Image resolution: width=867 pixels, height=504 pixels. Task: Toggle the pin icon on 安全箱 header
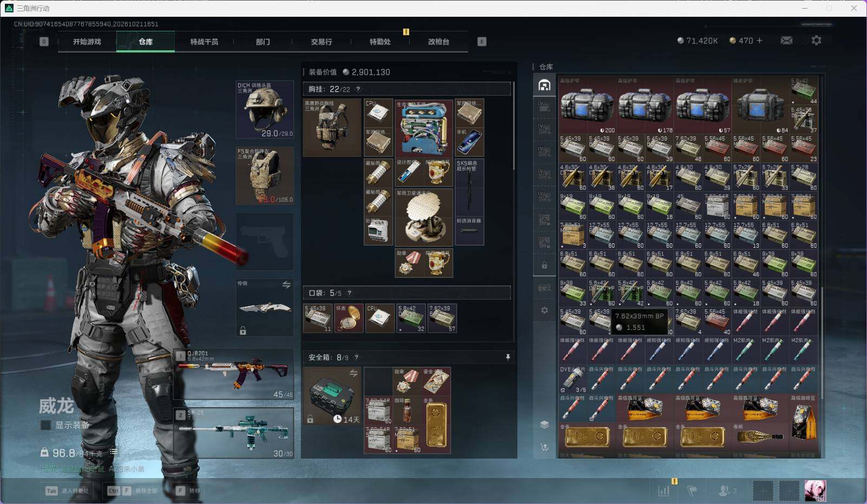pos(508,357)
